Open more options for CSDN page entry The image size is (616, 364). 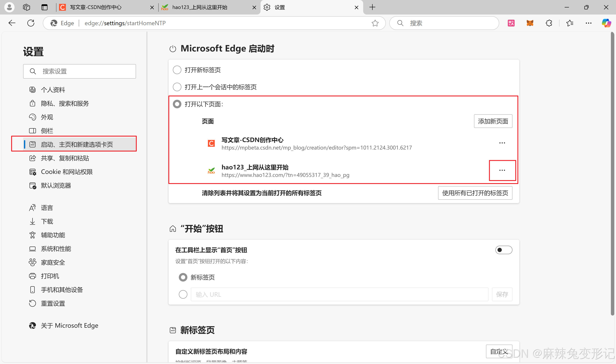pos(502,143)
